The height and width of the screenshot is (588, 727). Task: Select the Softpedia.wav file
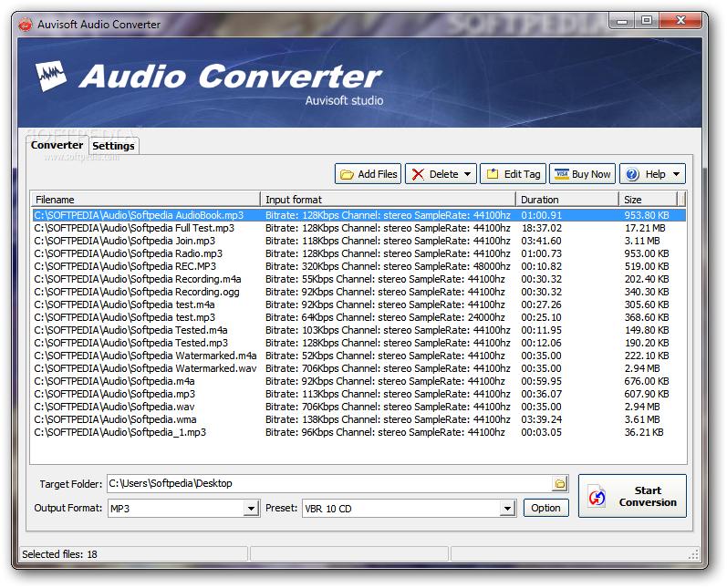coord(114,407)
